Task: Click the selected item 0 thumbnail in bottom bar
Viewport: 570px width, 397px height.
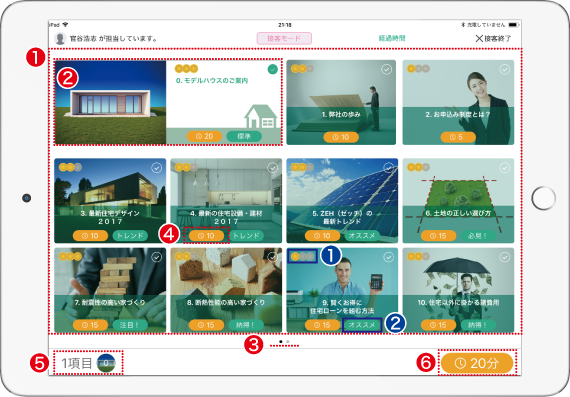Action: tap(106, 363)
